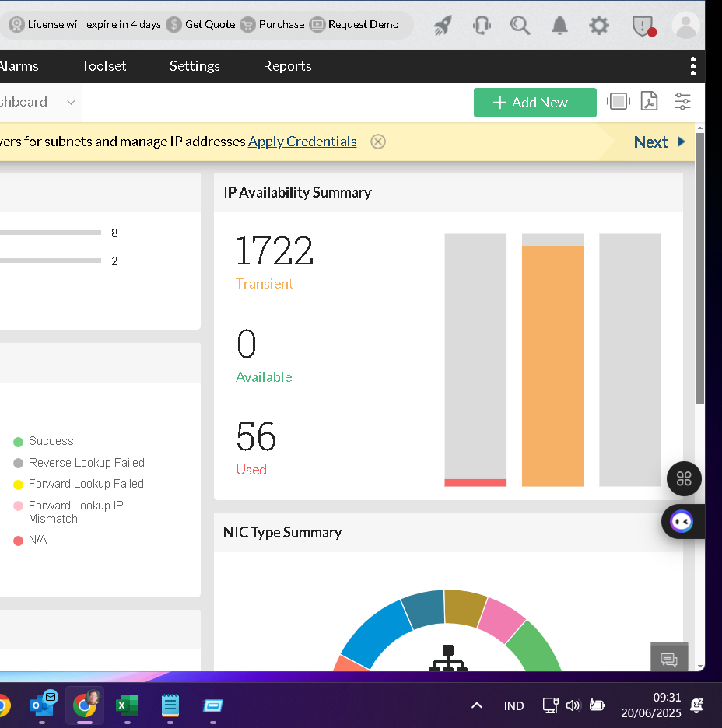
Task: Click the search magnifier icon
Action: point(520,26)
